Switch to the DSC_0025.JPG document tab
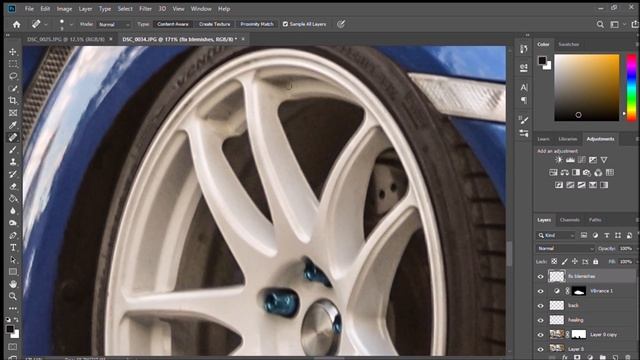Viewport: 640px width, 360px height. tap(66, 39)
